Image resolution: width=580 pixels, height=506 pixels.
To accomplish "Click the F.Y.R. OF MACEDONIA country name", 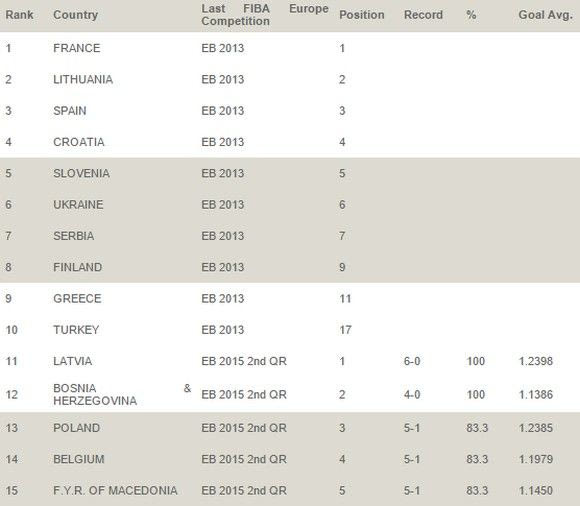I will click(115, 490).
